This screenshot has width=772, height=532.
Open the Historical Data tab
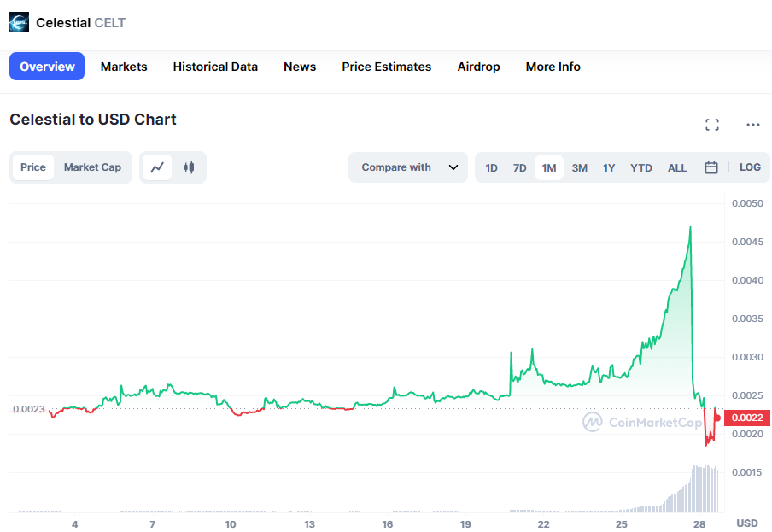215,67
